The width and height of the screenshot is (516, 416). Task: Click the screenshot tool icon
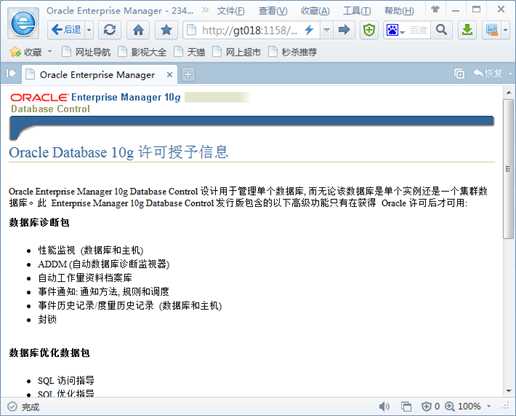pos(492,30)
